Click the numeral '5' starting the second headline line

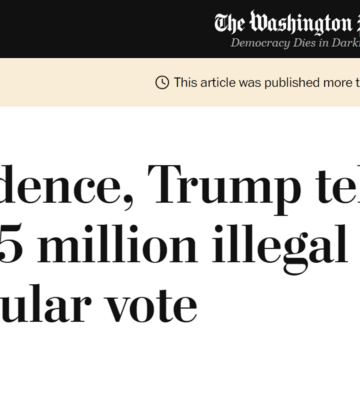(x=12, y=245)
